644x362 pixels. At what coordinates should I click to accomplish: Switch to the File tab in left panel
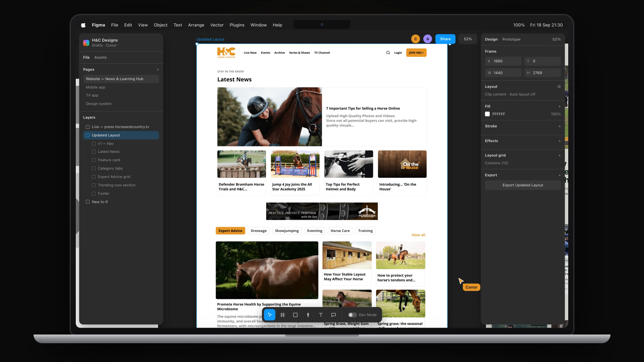(x=86, y=57)
